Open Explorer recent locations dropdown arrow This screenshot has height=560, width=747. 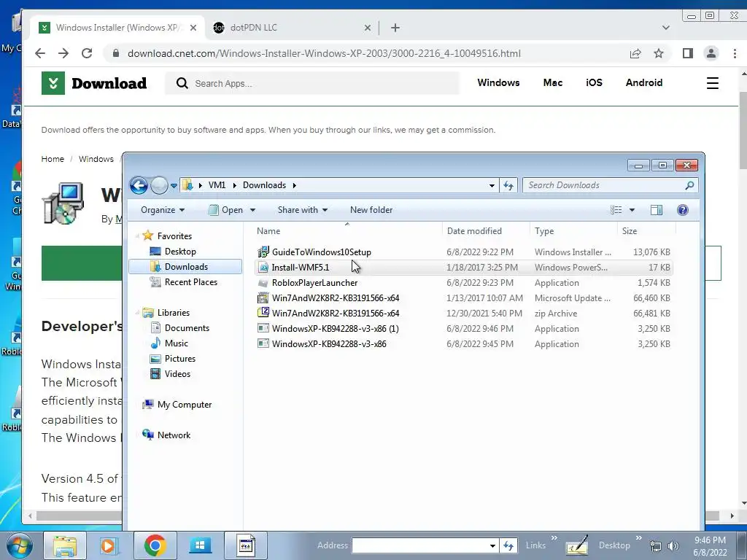pos(174,186)
